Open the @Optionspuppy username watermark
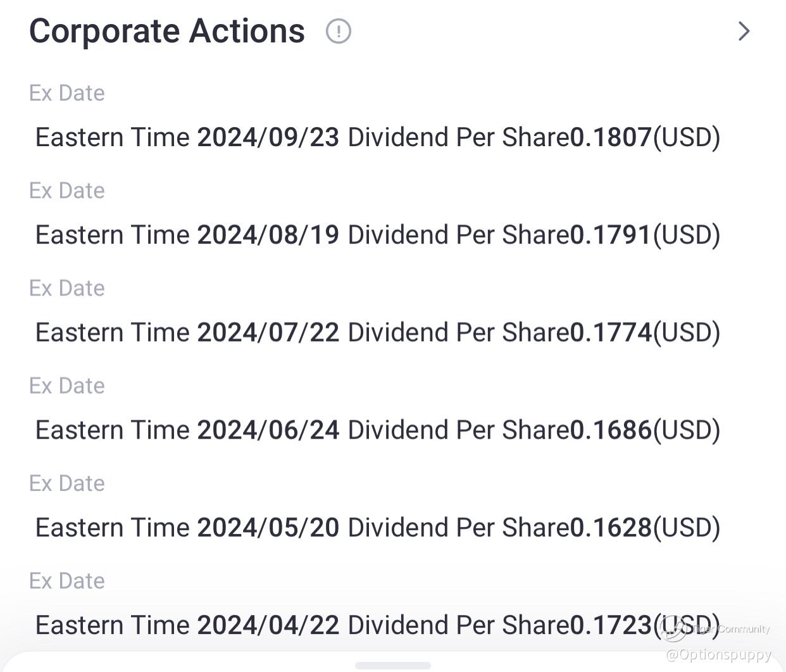This screenshot has width=786, height=672. point(718,654)
